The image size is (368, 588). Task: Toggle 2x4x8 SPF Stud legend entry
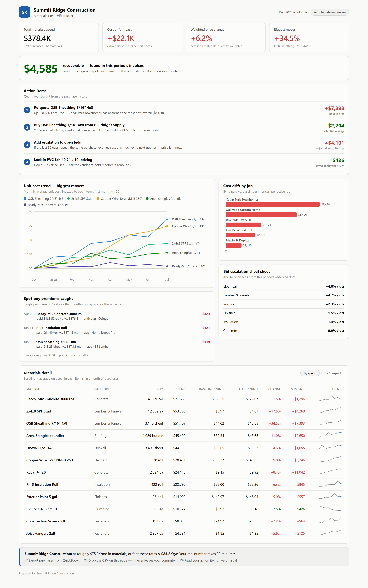coord(80,199)
